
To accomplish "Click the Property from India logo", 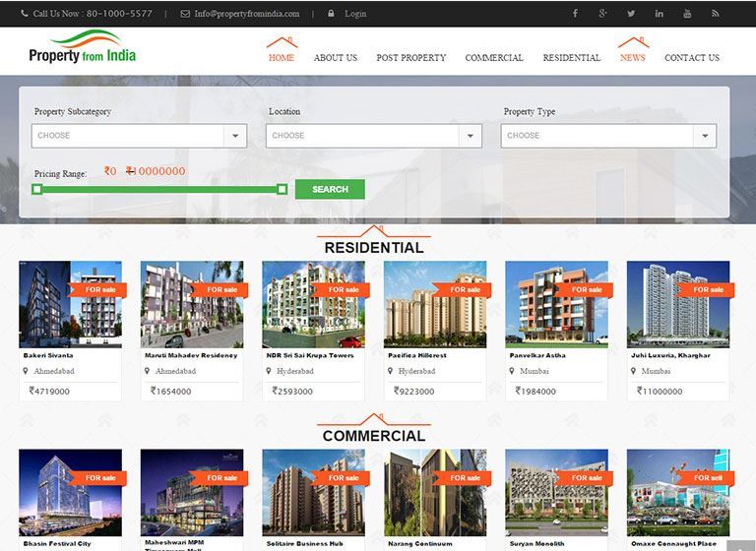I will 83,47.
